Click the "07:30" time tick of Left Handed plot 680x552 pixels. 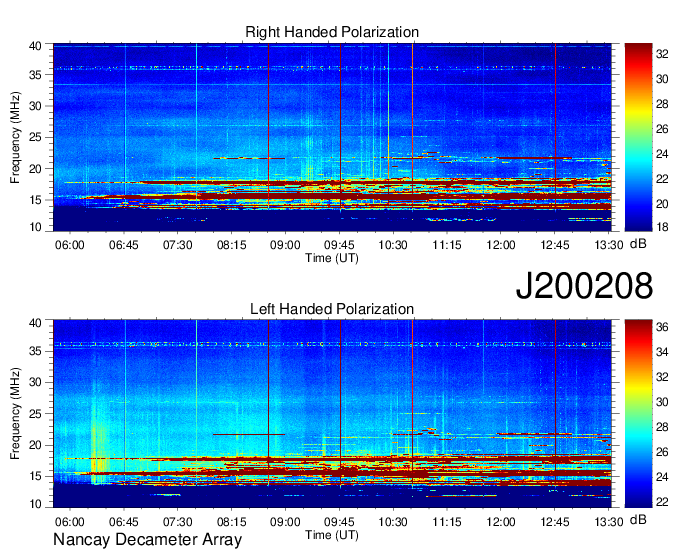pyautogui.click(x=177, y=522)
